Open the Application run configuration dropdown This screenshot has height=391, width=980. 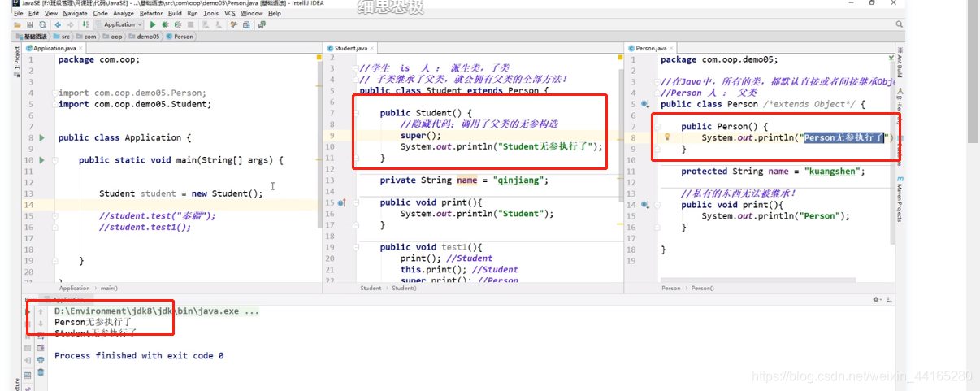119,24
